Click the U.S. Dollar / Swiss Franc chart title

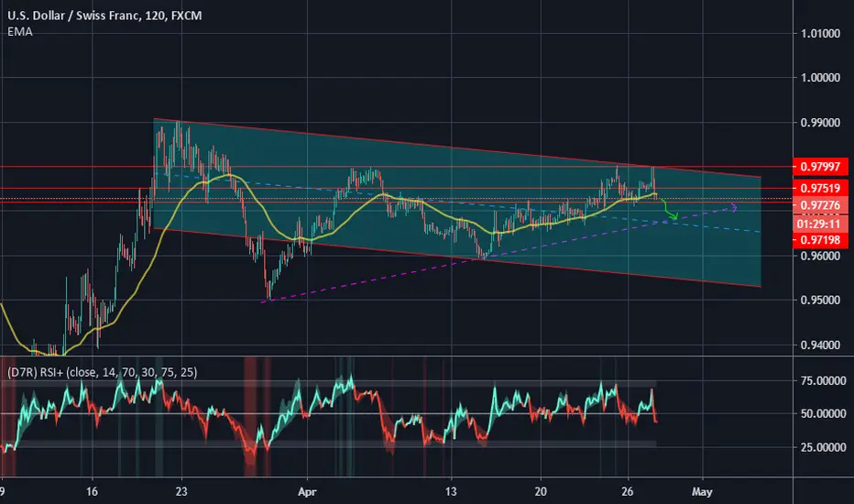[x=104, y=16]
